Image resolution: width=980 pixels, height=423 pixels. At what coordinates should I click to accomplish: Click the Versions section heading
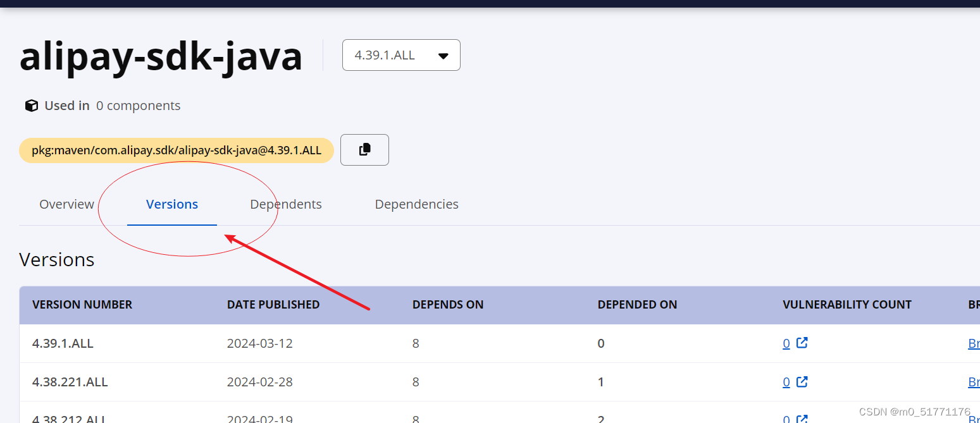(57, 260)
